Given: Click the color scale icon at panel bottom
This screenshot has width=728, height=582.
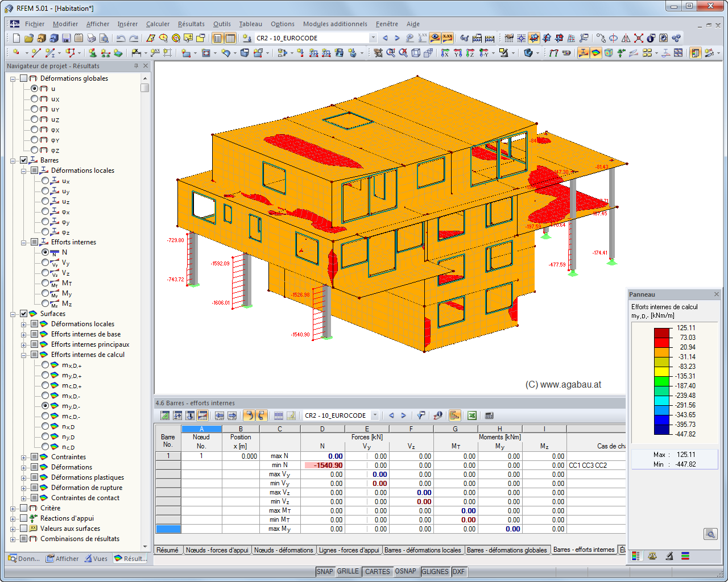Looking at the screenshot, I should 636,556.
